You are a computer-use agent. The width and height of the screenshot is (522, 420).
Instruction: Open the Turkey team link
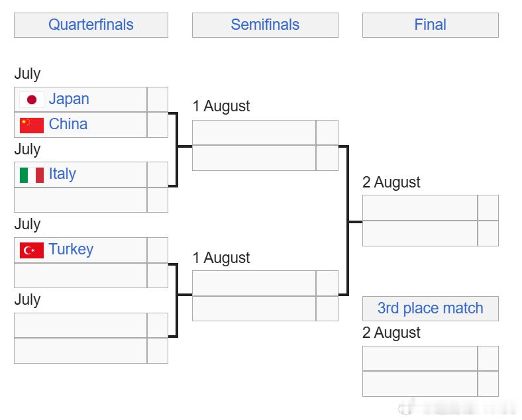71,249
